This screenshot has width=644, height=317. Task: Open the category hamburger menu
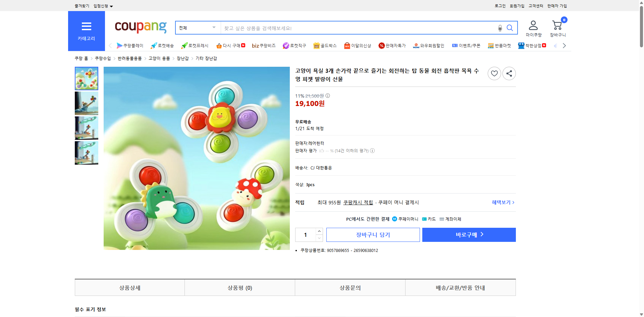click(86, 27)
